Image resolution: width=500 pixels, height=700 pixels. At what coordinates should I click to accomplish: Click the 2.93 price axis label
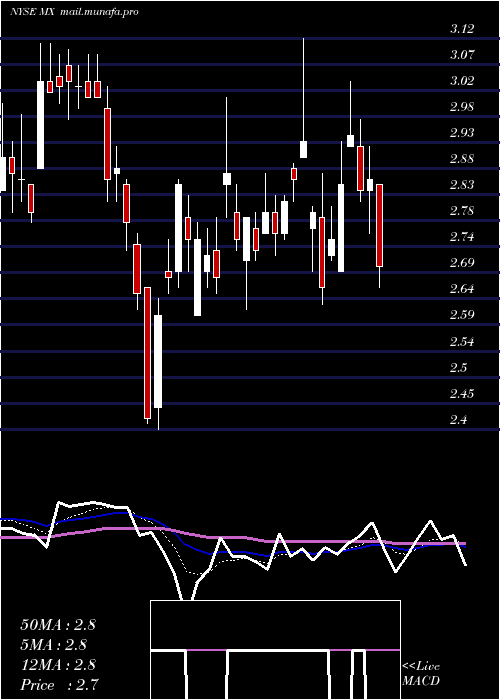tap(462, 133)
